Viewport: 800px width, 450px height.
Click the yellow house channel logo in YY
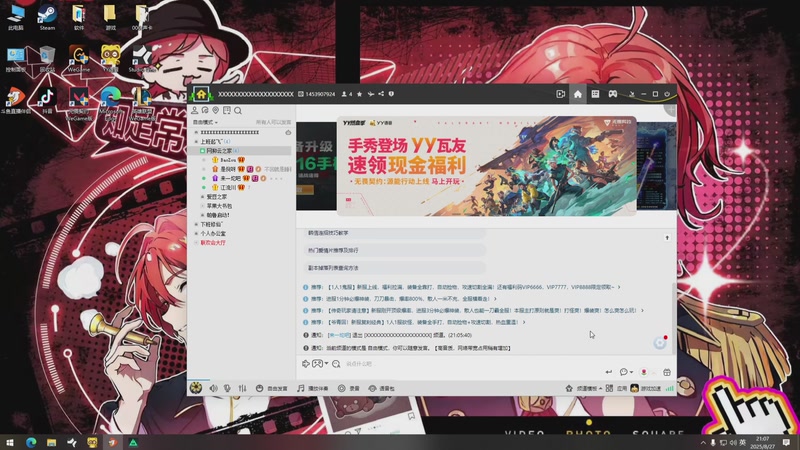pos(201,94)
